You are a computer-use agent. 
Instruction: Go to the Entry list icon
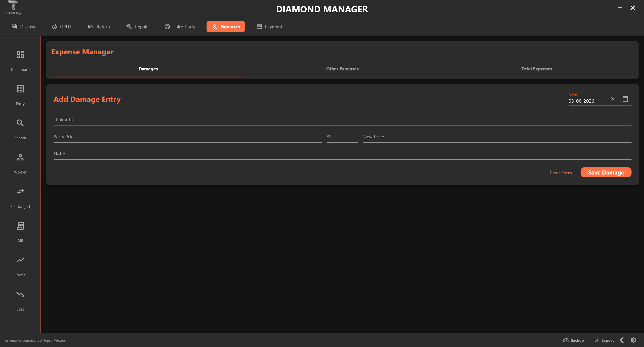(20, 89)
